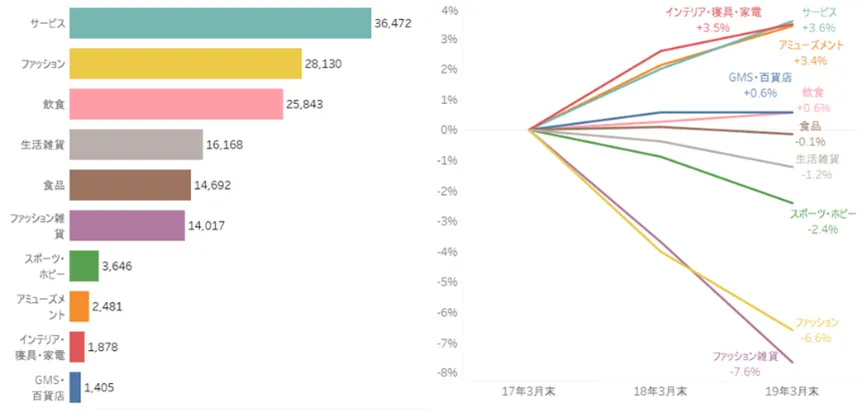Select the 18年3月末 x-axis label
The image size is (867, 417).
(x=662, y=391)
